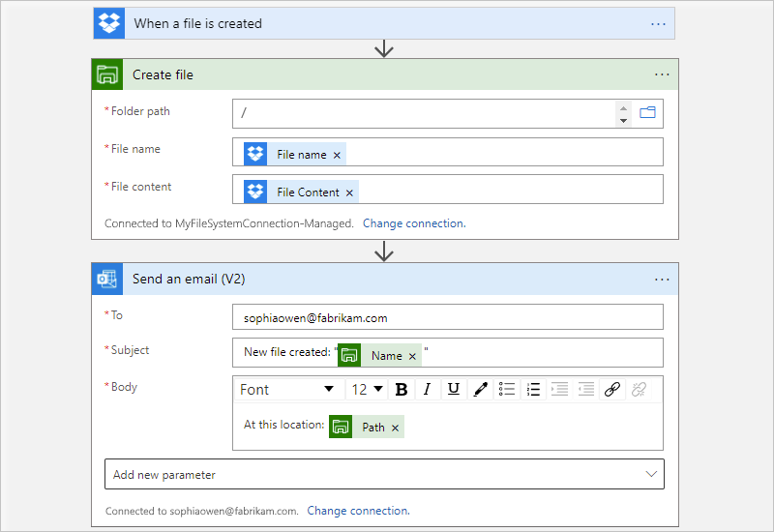Open the Create file ellipsis menu
Screen dimensions: 774x532
click(662, 74)
